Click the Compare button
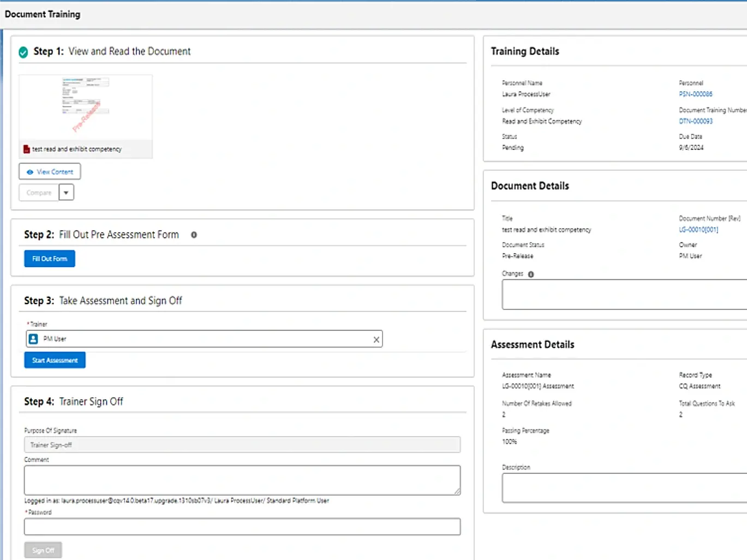The image size is (747, 560). (39, 193)
